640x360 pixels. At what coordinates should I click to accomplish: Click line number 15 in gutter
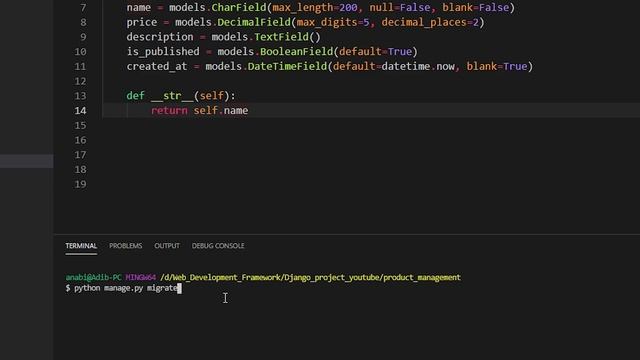tap(80, 125)
